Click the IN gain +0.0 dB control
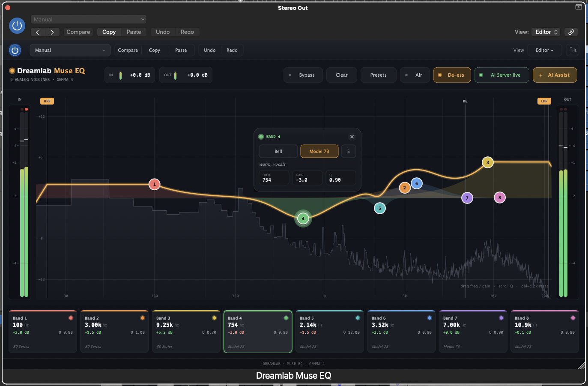 point(130,75)
